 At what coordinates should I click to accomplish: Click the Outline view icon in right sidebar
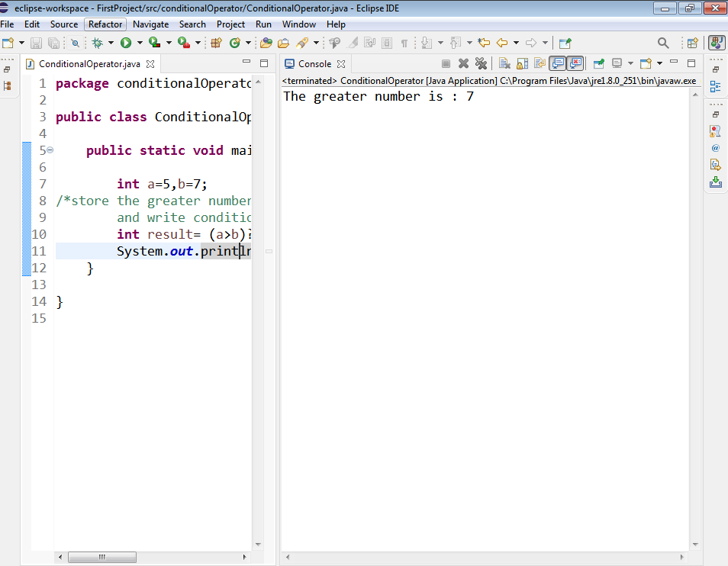click(x=716, y=86)
